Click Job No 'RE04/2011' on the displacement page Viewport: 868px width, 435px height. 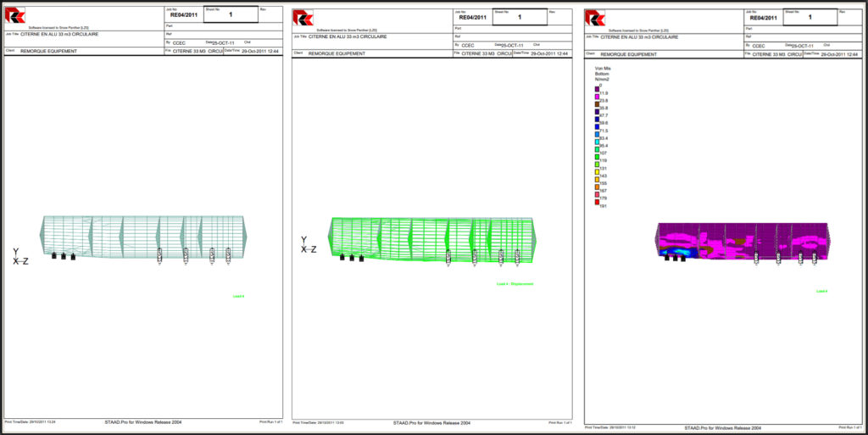[x=473, y=17]
